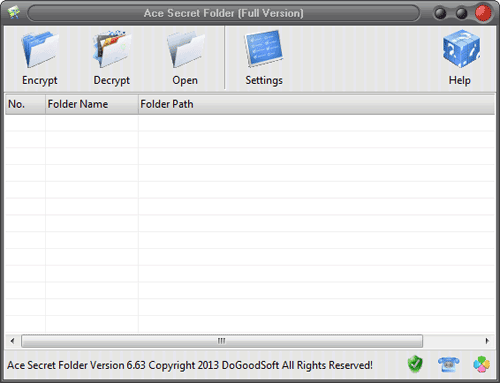This screenshot has width=500, height=383.
Task: Click the first dark minimize button
Action: [x=440, y=13]
